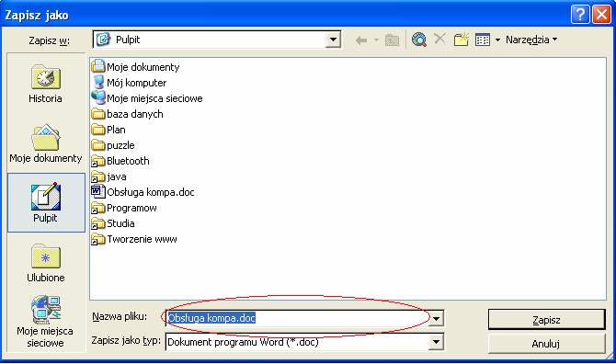Screen dimensions: 616x364
Task: Select 'Obsługa kompa.doc' file name in list
Action: 151,192
